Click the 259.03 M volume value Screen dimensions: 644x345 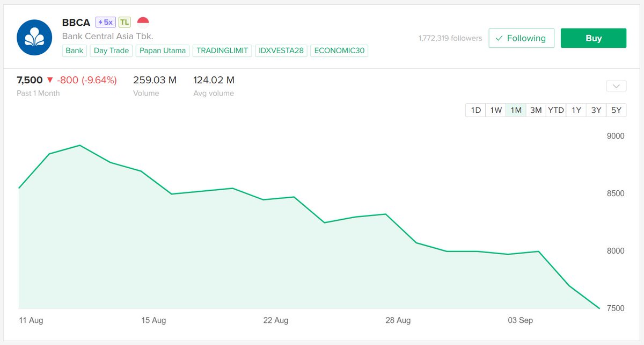(x=155, y=80)
